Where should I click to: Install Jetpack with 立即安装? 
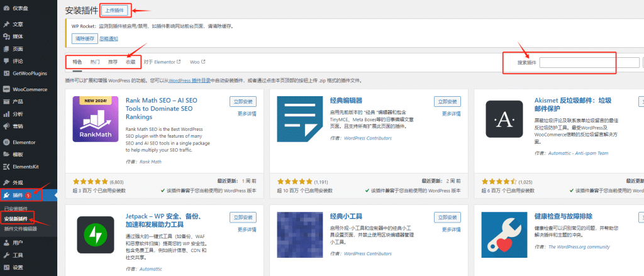243,218
